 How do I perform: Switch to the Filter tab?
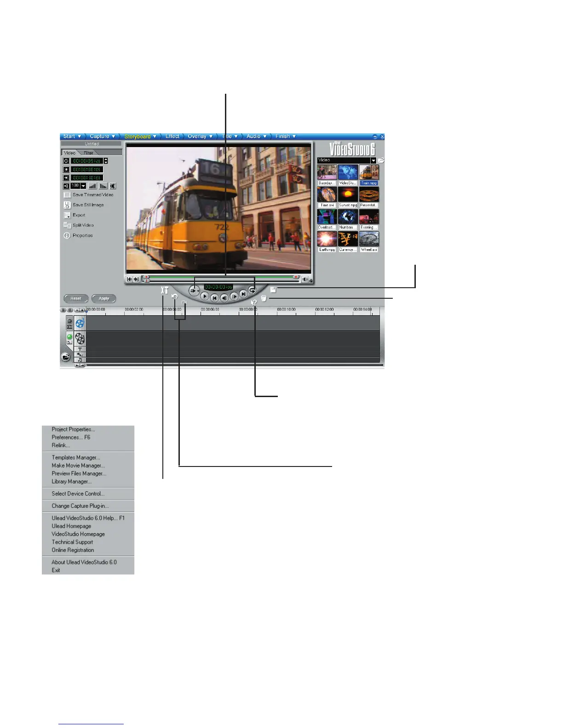[88, 153]
